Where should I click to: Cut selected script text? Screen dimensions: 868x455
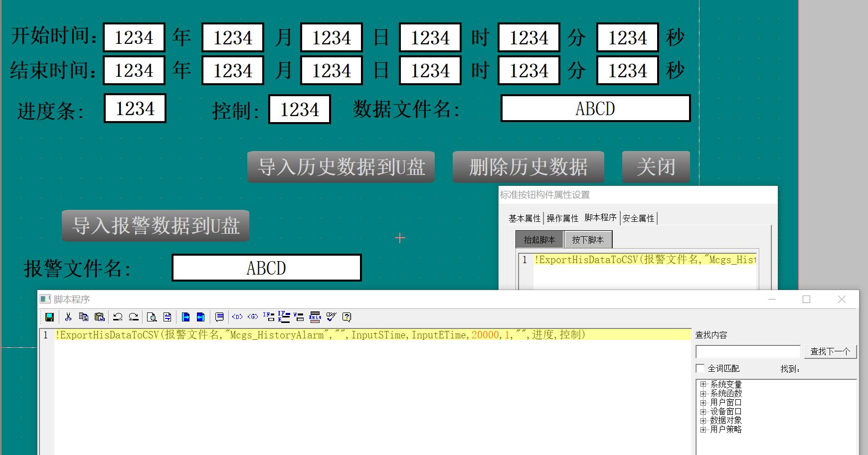pos(68,317)
